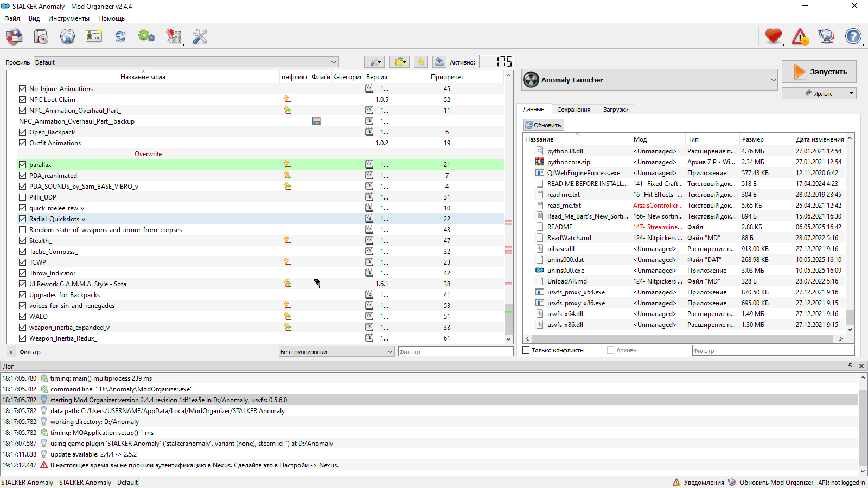The height and width of the screenshot is (488, 868).
Task: Open Nexus website via globe icon
Action: click(x=67, y=37)
